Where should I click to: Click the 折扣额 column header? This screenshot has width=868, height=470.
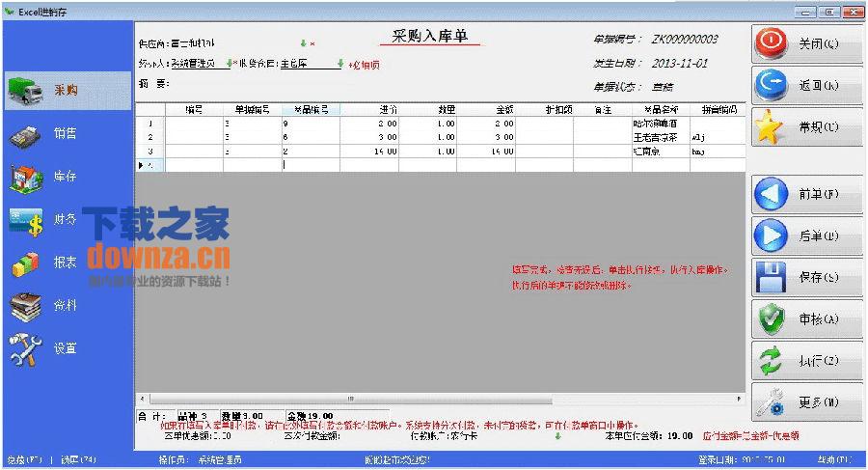[x=545, y=110]
